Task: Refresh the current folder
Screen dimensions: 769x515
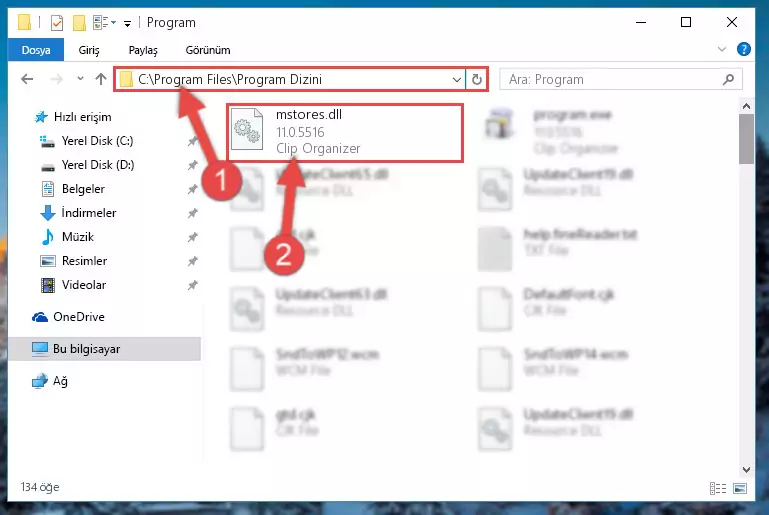Action: click(476, 79)
